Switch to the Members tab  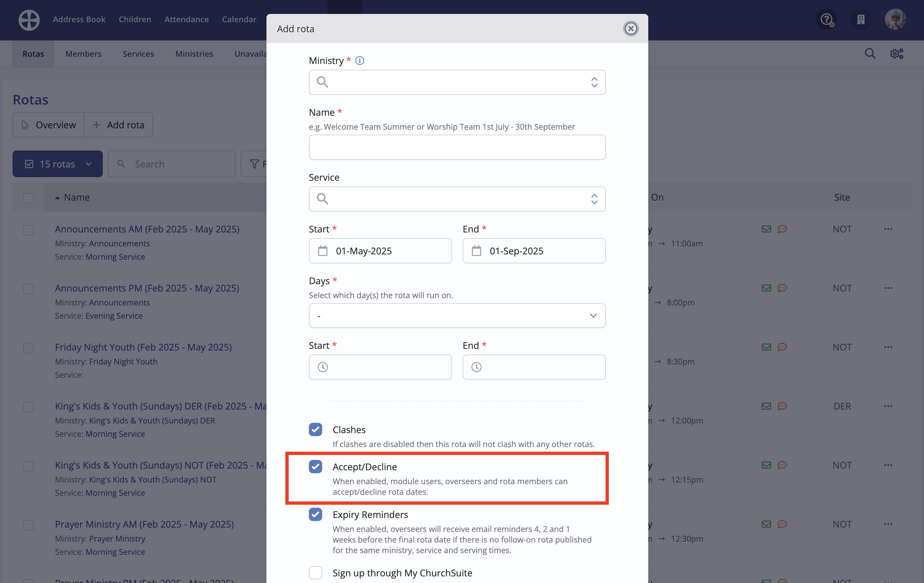coord(83,54)
